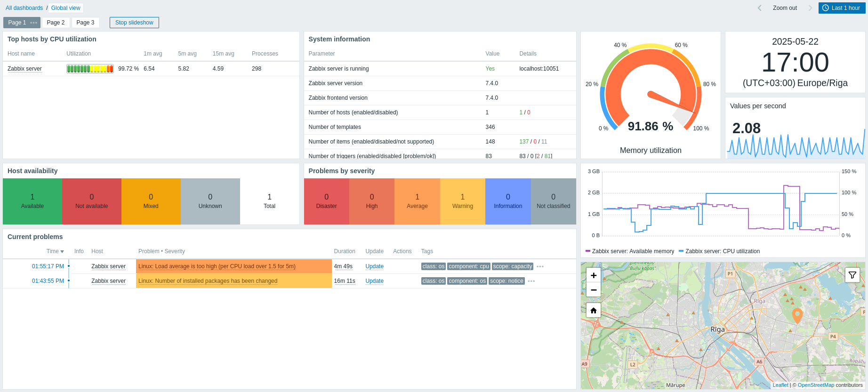Screen dimensions: 868x392
Task: Open the map filter funnel icon
Action: coord(852,275)
